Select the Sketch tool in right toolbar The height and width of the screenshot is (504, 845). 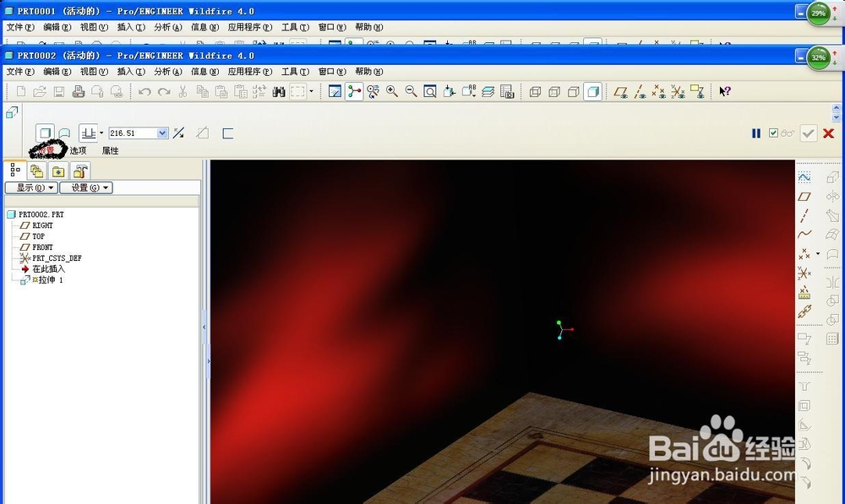(804, 177)
